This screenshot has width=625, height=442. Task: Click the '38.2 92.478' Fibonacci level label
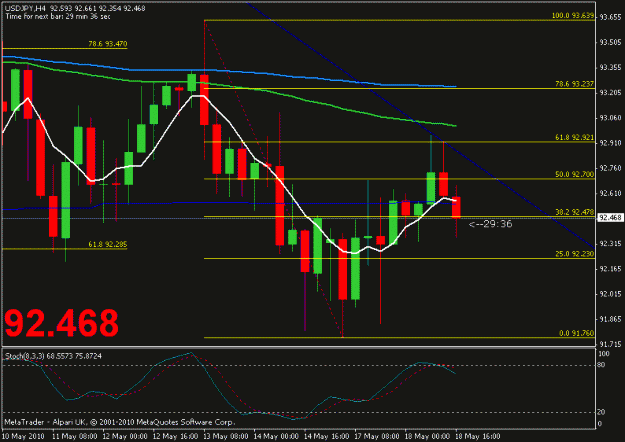click(x=574, y=212)
